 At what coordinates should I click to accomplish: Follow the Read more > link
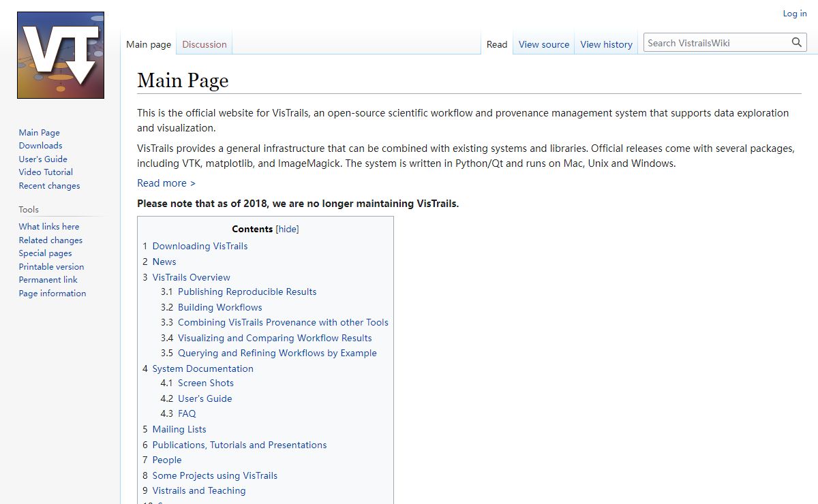point(166,183)
